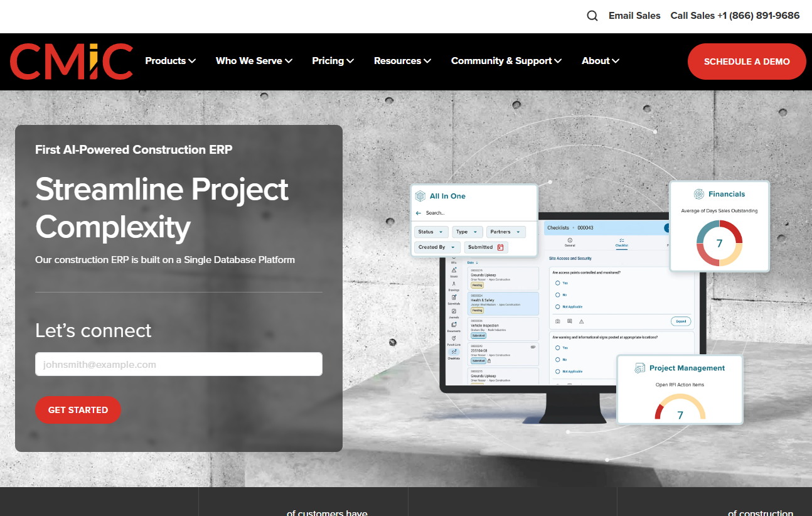Click comment icon under access points question
This screenshot has height=516, width=812.
tap(569, 321)
